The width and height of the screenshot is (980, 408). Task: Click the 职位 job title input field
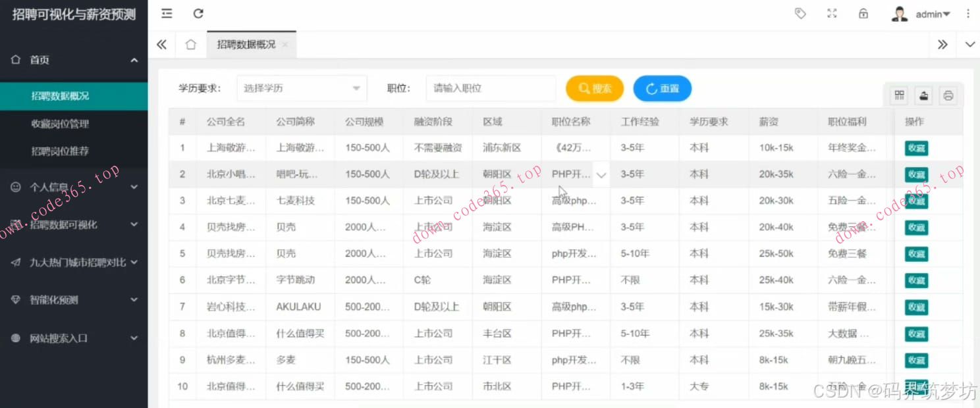click(x=490, y=88)
